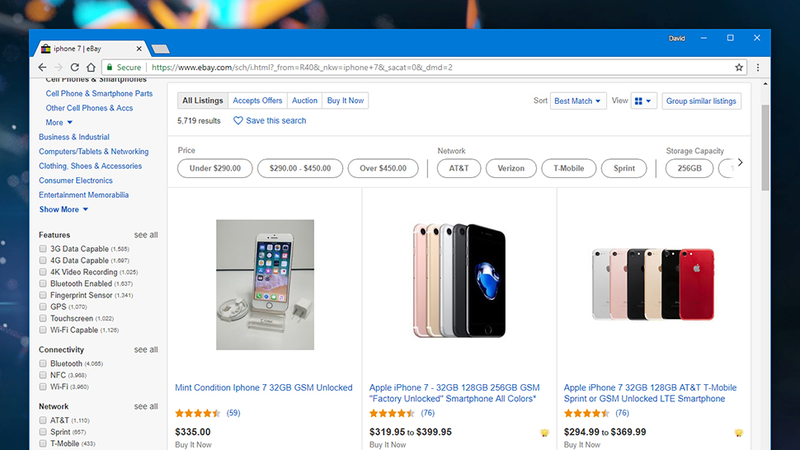
Task: Switch to the Auction listings tab
Action: tap(305, 101)
